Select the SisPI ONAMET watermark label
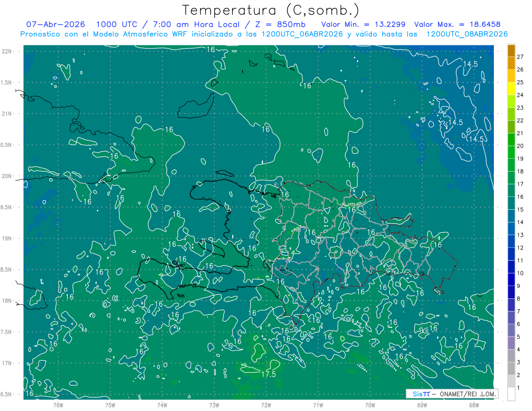532x411 pixels. pyautogui.click(x=452, y=394)
